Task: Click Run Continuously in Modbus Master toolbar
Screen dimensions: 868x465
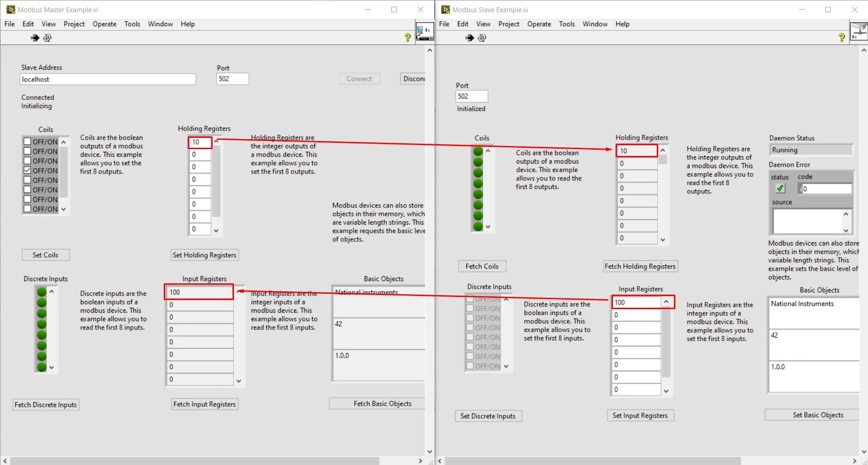Action: 47,38
